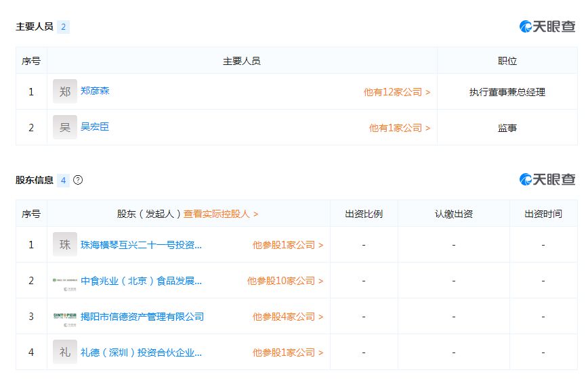The height and width of the screenshot is (387, 588).
Task: Open 珠海横琴互兴二十一号投资 shareholder link
Action: pos(141,245)
